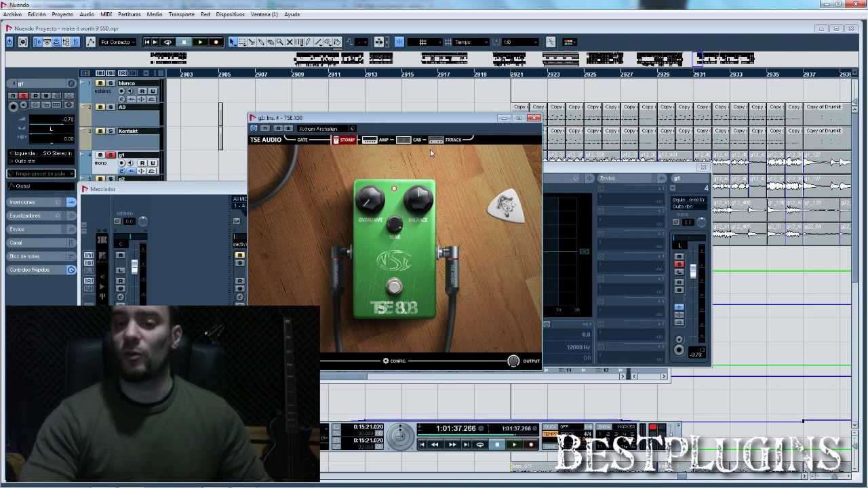Click the Balance knob on the TSE 808 pedal
This screenshot has height=488, width=868.
click(418, 200)
